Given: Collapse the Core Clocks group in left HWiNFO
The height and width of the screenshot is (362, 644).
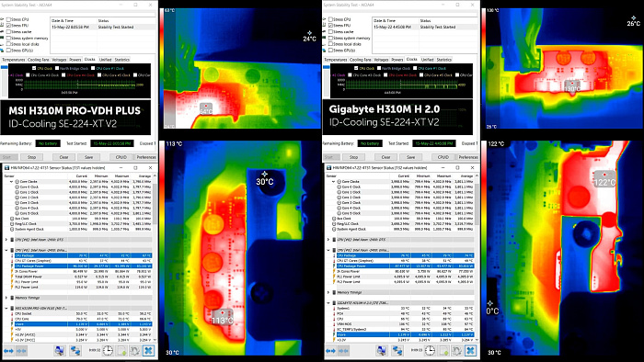Looking at the screenshot, I should pyautogui.click(x=11, y=181).
